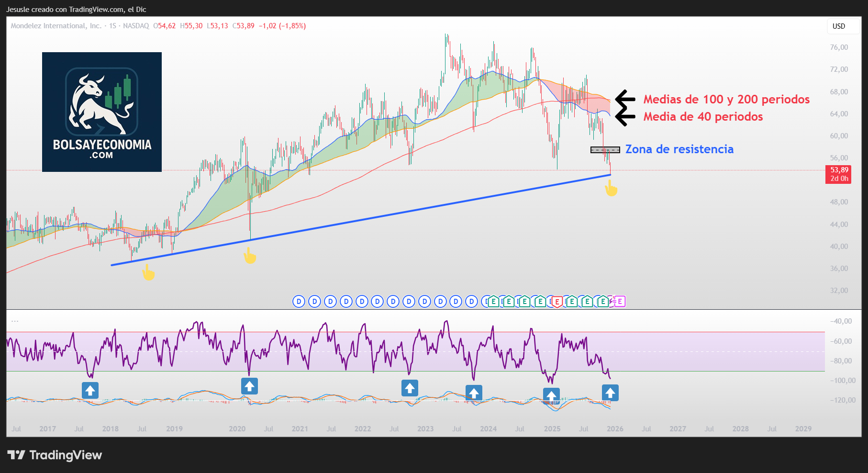Open the oscillator options via the three-dots menu

[14, 322]
